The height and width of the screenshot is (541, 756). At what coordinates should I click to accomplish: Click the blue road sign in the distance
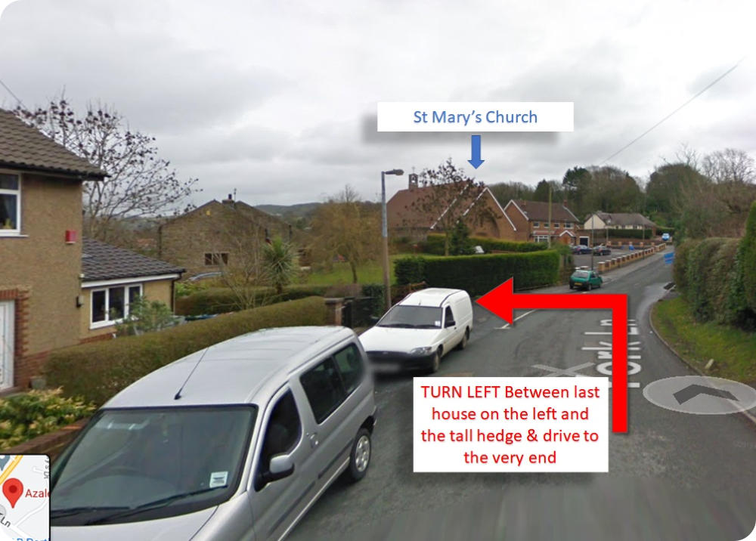(x=669, y=258)
